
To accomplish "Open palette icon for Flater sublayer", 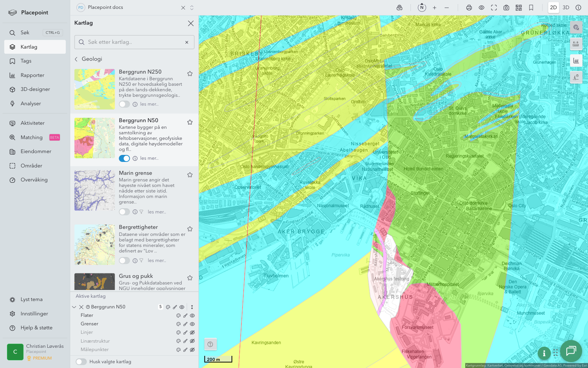I will (x=179, y=315).
